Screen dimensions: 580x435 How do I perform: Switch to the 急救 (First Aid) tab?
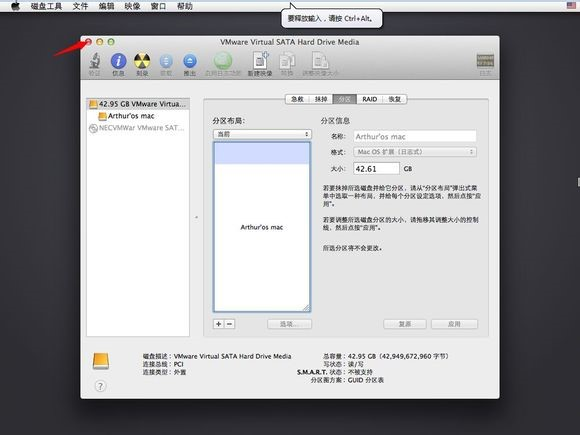[297, 99]
